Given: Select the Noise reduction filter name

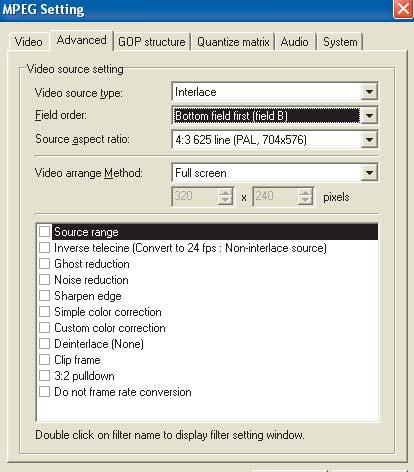Looking at the screenshot, I should tap(91, 280).
